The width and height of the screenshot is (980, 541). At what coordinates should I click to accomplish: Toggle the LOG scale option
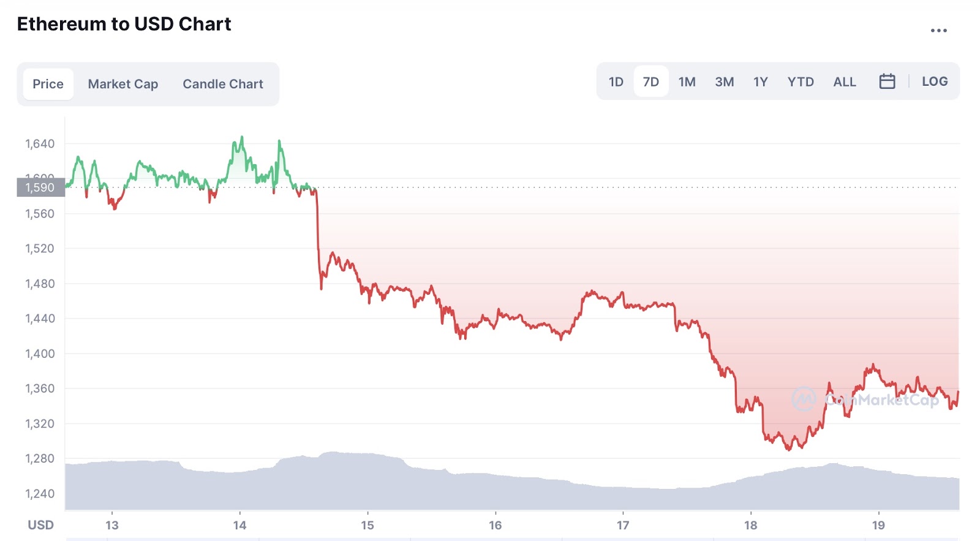[935, 81]
